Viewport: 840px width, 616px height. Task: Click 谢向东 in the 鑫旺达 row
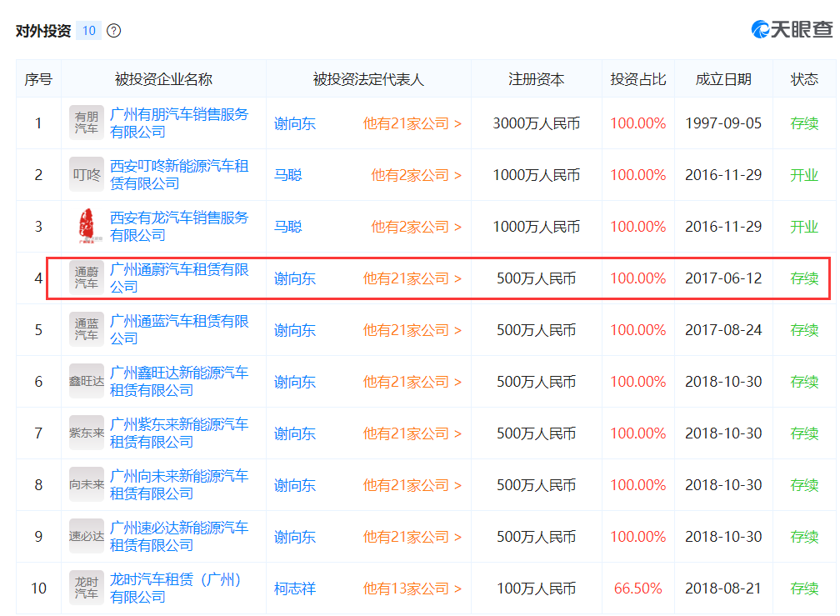pyautogui.click(x=295, y=382)
